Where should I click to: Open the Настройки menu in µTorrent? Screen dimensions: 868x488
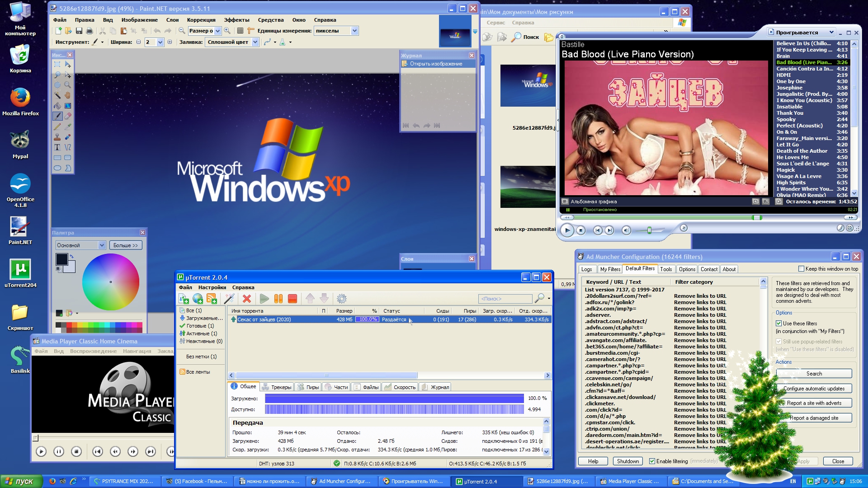(x=212, y=287)
